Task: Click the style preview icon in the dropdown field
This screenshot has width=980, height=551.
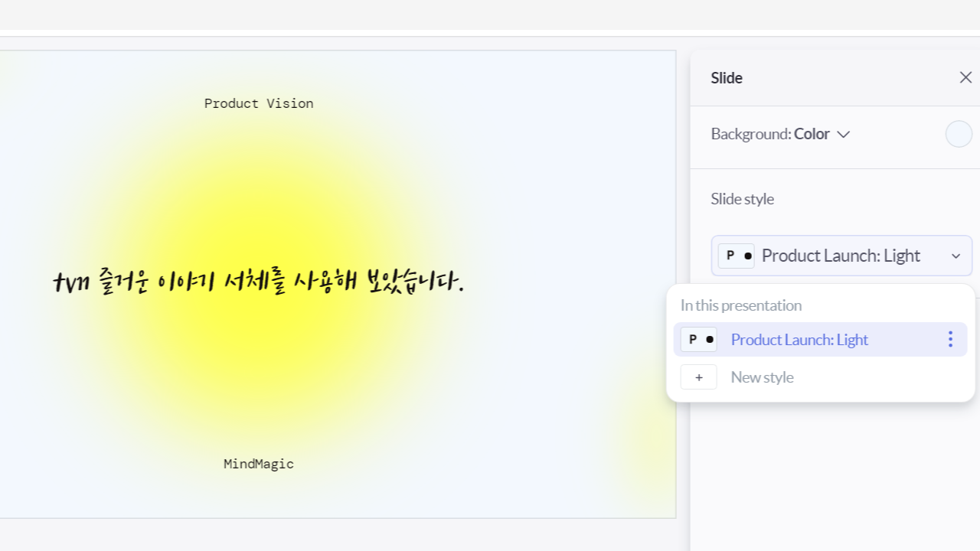Action: pos(737,256)
